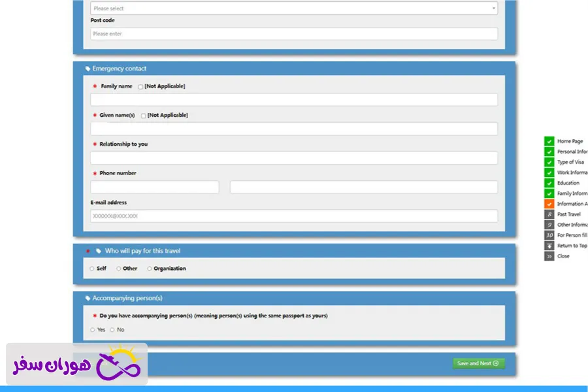Viewport: 588px width, 392px height.
Task: Click the orange current-step checkmark icon
Action: [549, 204]
